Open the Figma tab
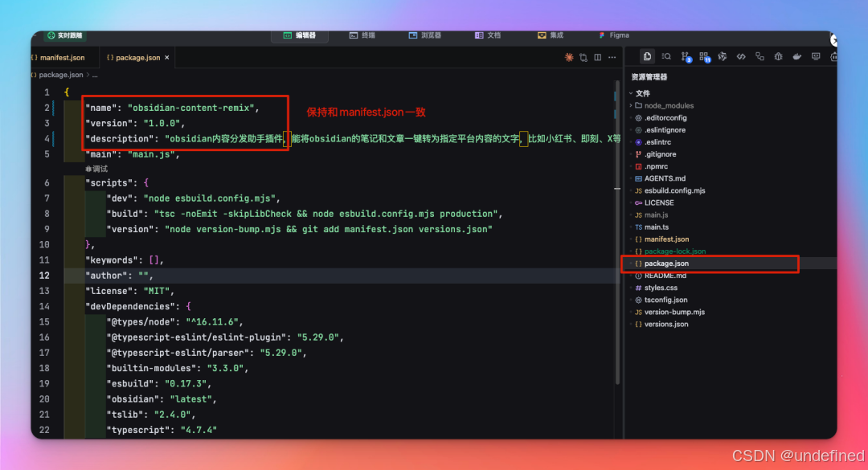Image resolution: width=868 pixels, height=470 pixels. 614,35
